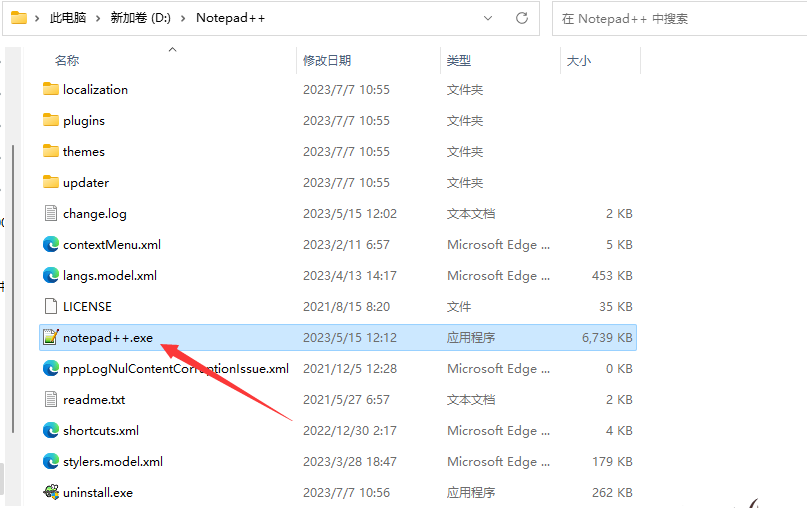Screen dimensions: 807x508
Task: Click the refresh button in address bar
Action: coord(521,18)
